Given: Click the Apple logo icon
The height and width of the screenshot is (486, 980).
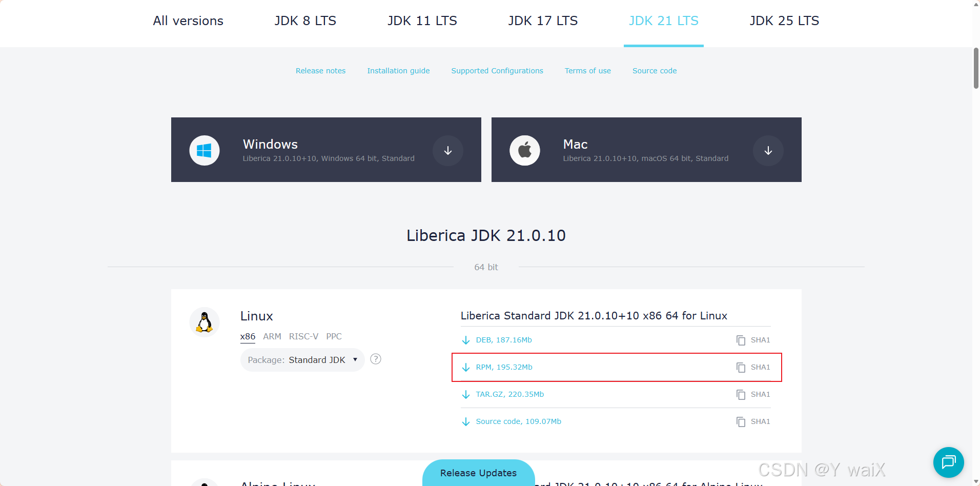Looking at the screenshot, I should [x=525, y=150].
